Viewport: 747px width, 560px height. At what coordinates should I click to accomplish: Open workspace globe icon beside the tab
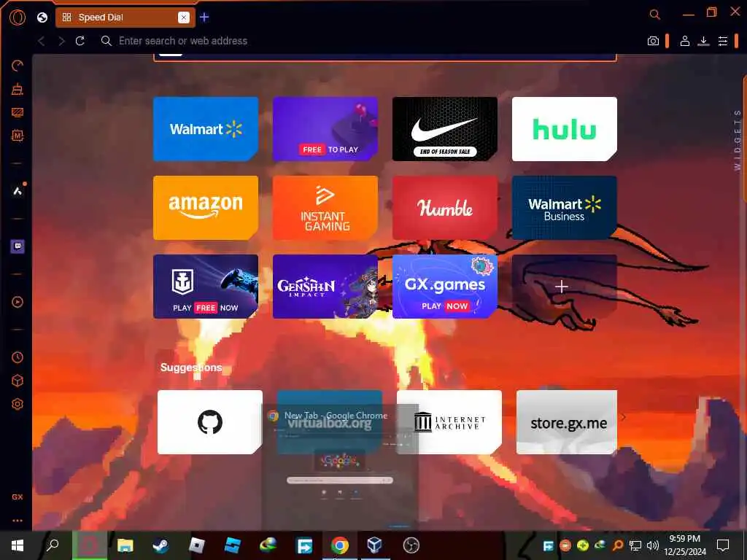click(x=42, y=17)
